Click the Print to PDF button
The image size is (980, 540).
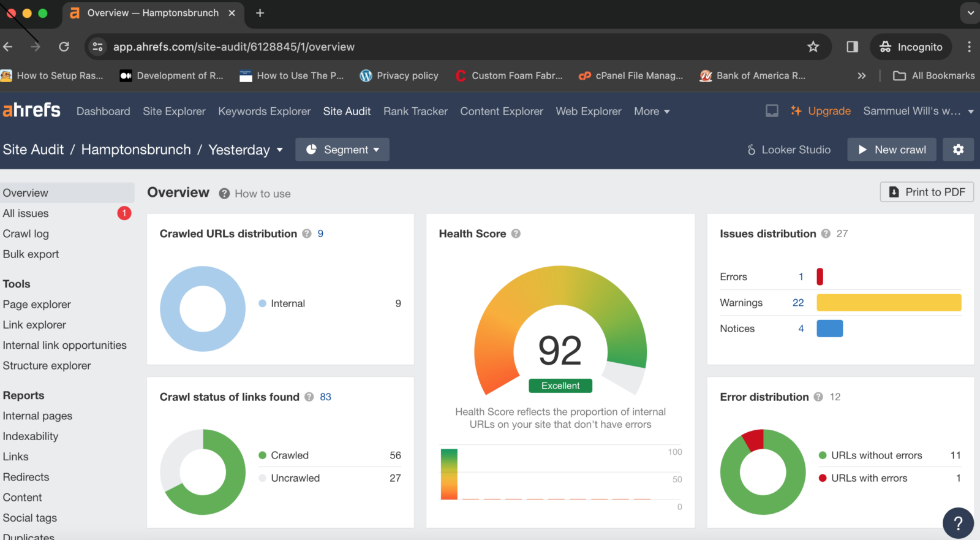(927, 192)
